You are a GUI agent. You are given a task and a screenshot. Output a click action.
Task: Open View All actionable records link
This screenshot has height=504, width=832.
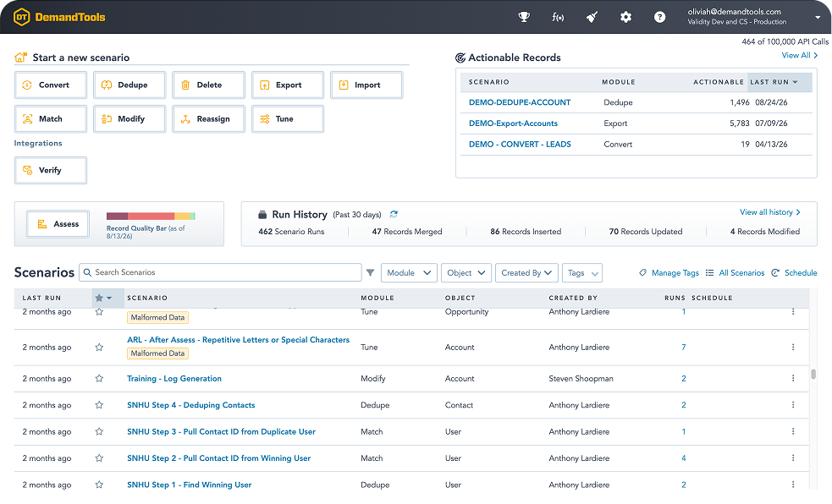(800, 55)
